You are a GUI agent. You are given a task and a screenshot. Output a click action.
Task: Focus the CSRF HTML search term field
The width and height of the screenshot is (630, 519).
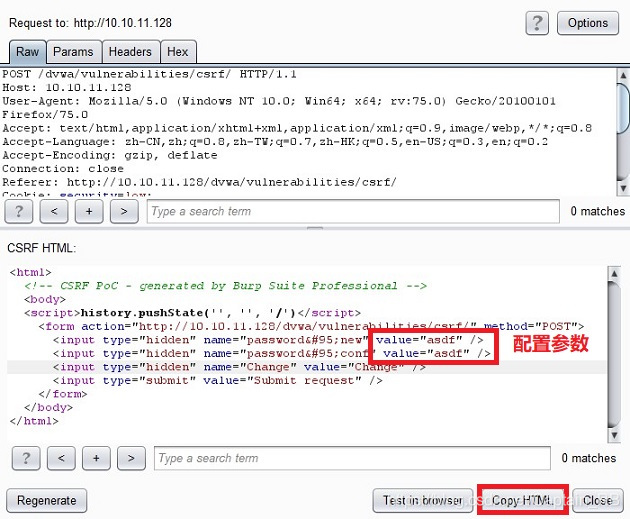point(352,458)
